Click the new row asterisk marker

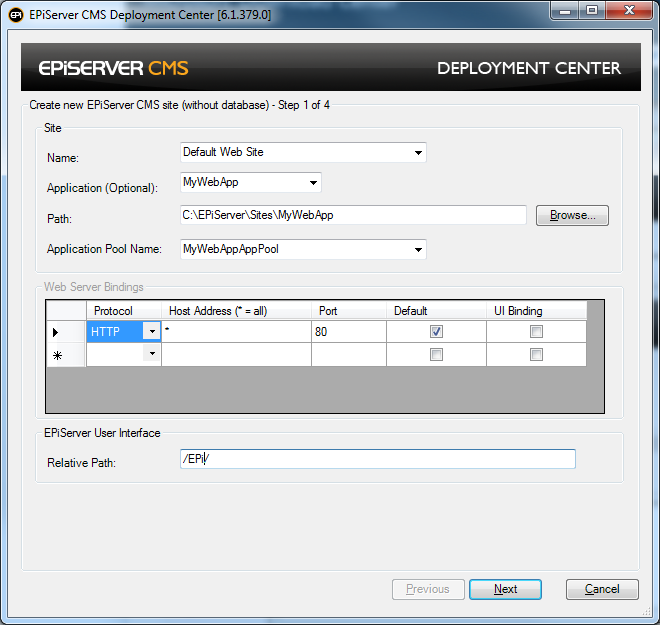coord(54,355)
